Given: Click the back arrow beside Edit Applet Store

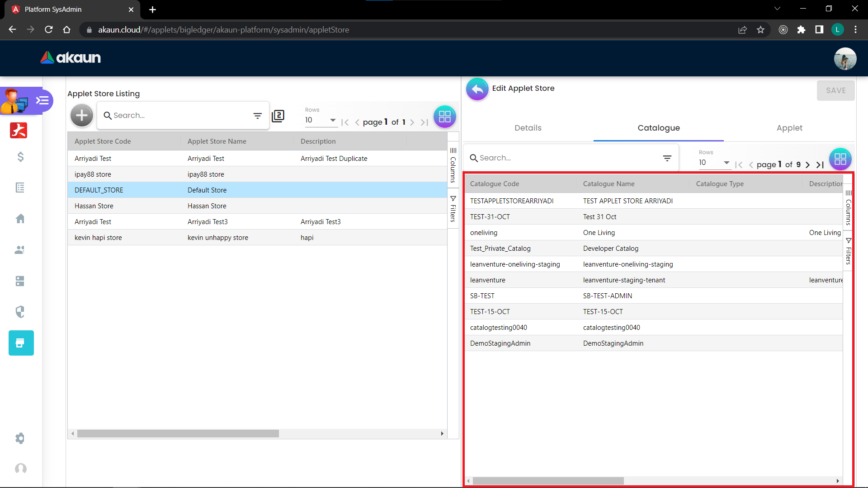Looking at the screenshot, I should pyautogui.click(x=477, y=89).
